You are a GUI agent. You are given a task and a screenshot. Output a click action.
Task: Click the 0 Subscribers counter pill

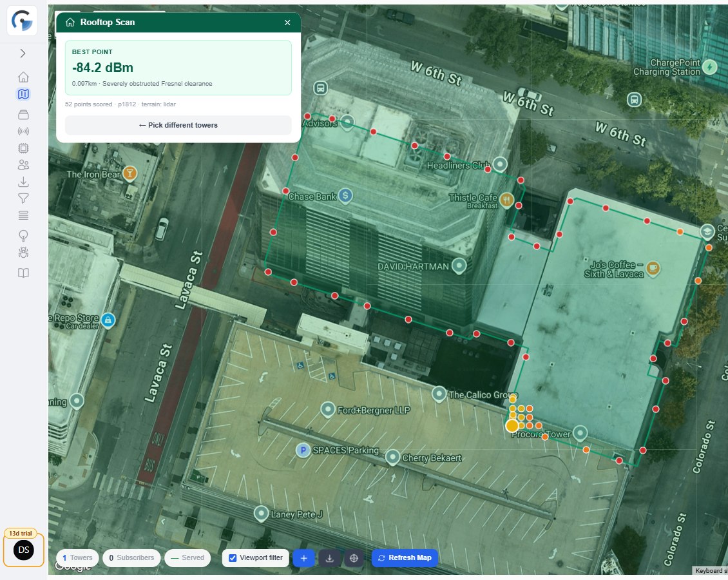pos(131,557)
